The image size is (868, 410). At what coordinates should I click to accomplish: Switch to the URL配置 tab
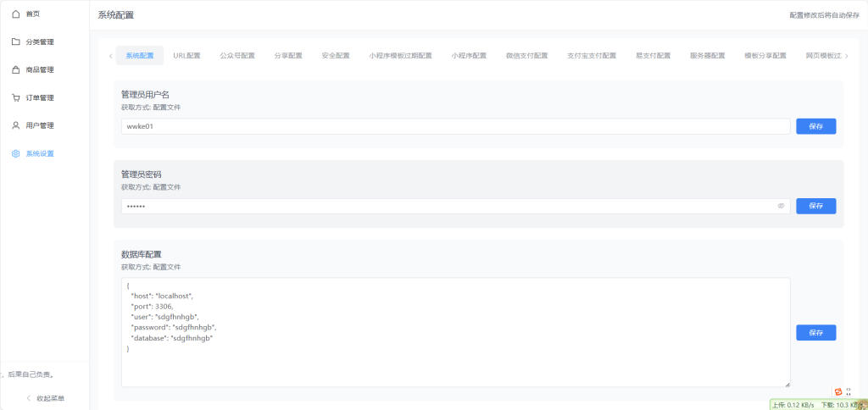pyautogui.click(x=186, y=56)
